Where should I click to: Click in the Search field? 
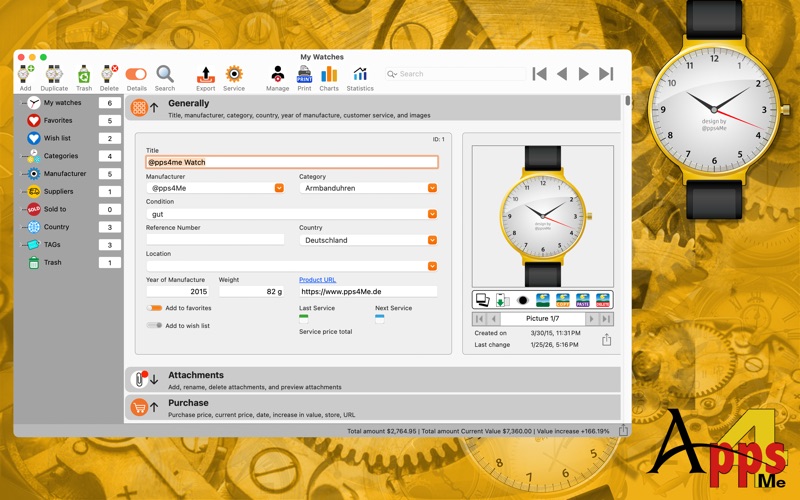pyautogui.click(x=455, y=74)
